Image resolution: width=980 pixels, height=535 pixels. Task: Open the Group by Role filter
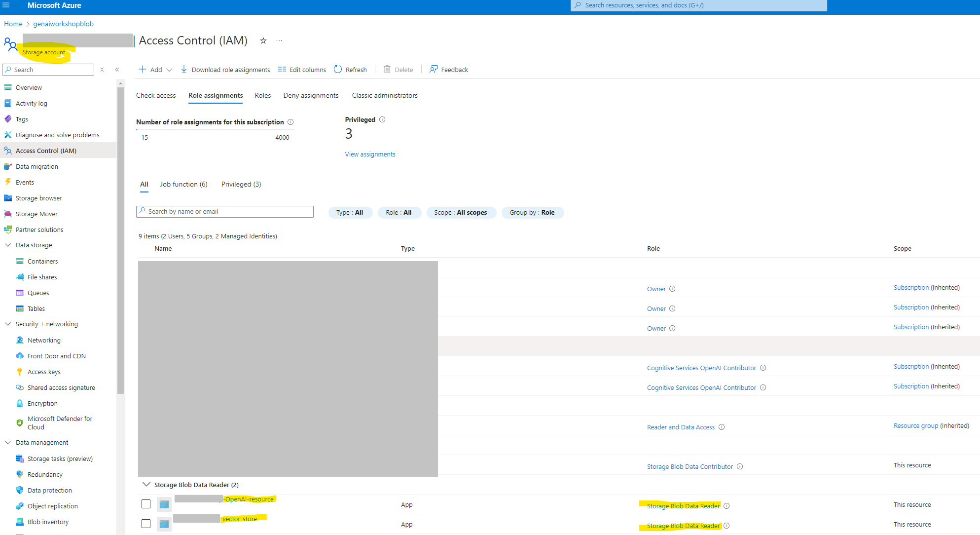[x=532, y=213]
